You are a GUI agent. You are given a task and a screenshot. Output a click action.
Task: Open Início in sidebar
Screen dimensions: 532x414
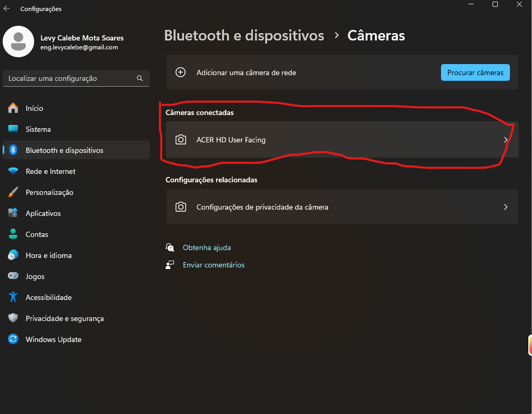click(76, 108)
